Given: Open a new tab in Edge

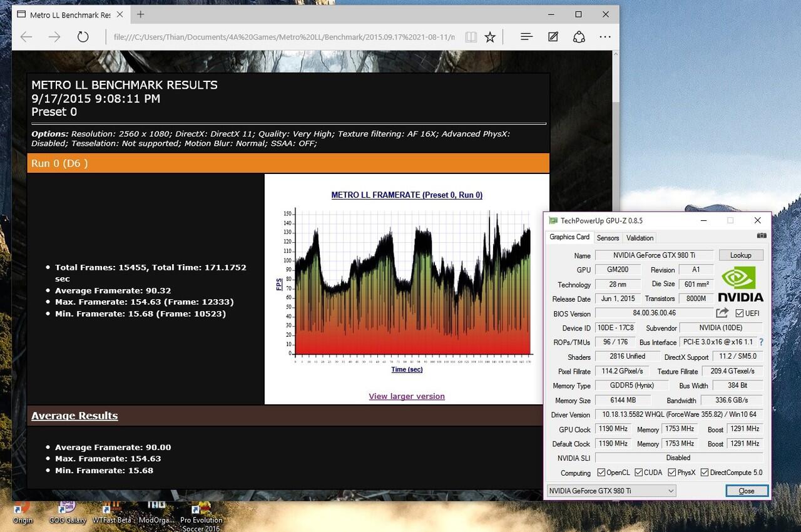Looking at the screenshot, I should 140,14.
